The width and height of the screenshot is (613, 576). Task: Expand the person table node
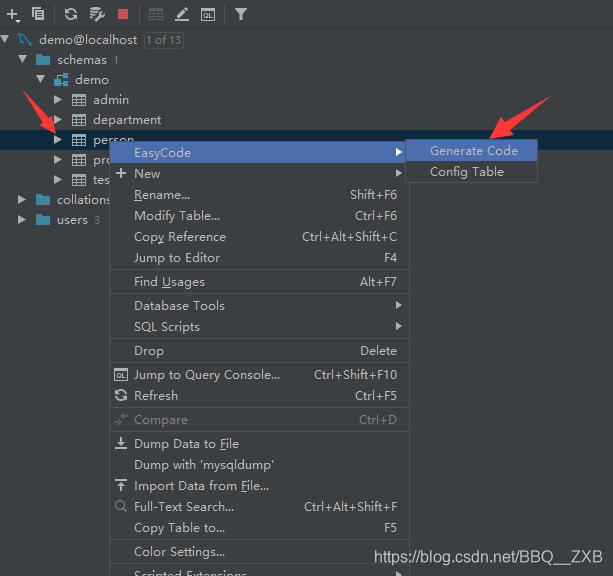pyautogui.click(x=58, y=140)
